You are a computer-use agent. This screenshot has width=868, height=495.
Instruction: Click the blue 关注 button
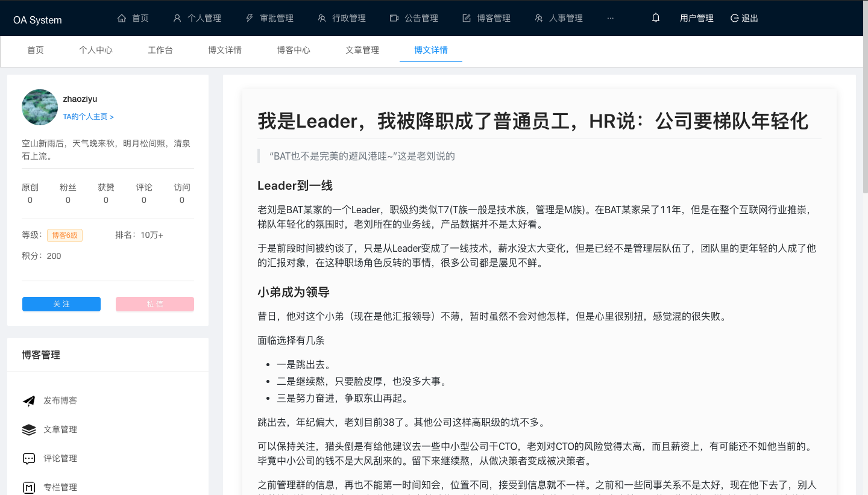[x=61, y=304]
